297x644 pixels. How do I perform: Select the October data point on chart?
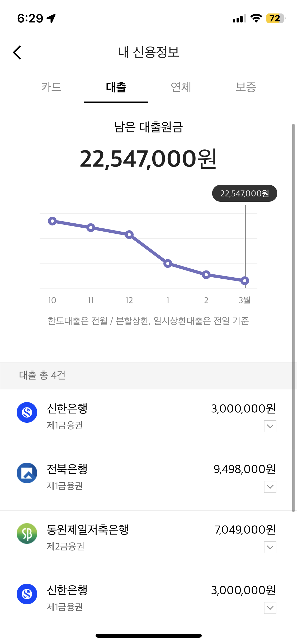click(x=52, y=221)
